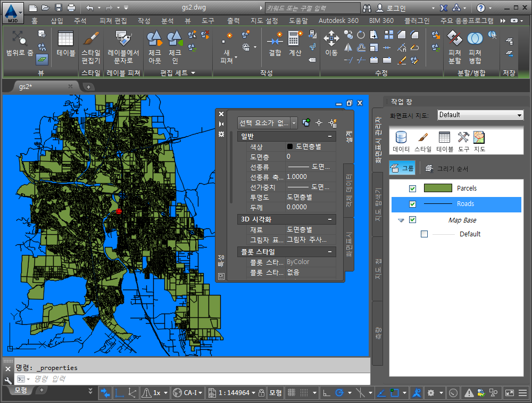Open the Calculate tool in ribbon

(x=295, y=43)
